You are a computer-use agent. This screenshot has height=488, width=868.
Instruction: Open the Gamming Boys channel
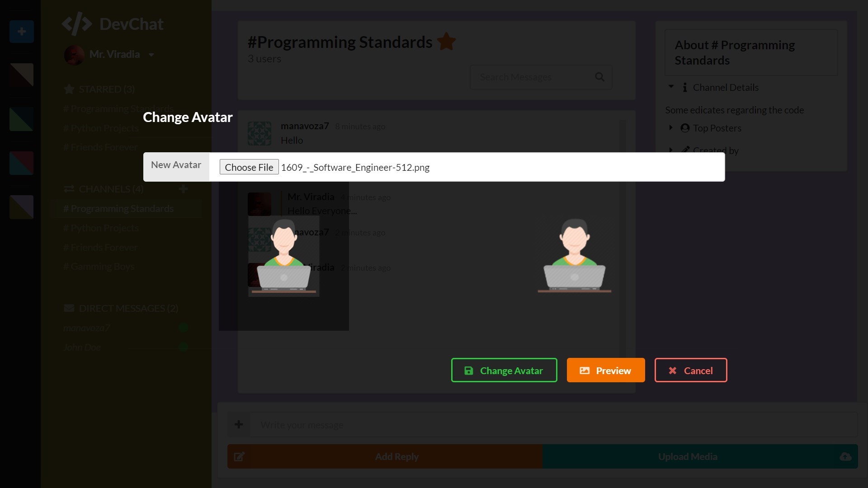coord(99,267)
